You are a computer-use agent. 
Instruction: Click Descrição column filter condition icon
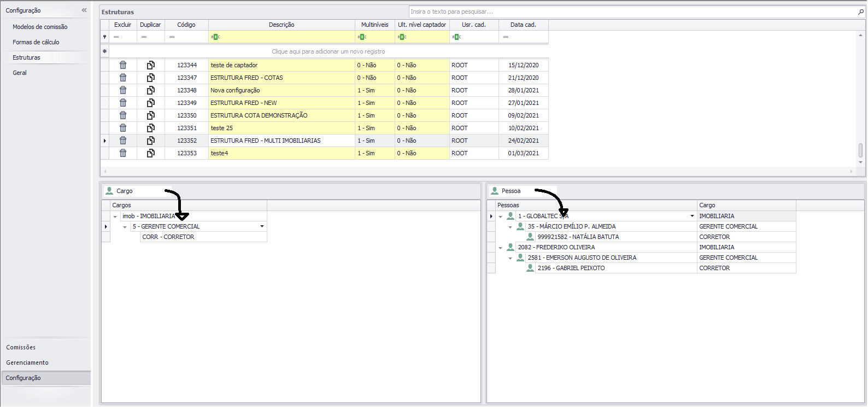tap(215, 37)
